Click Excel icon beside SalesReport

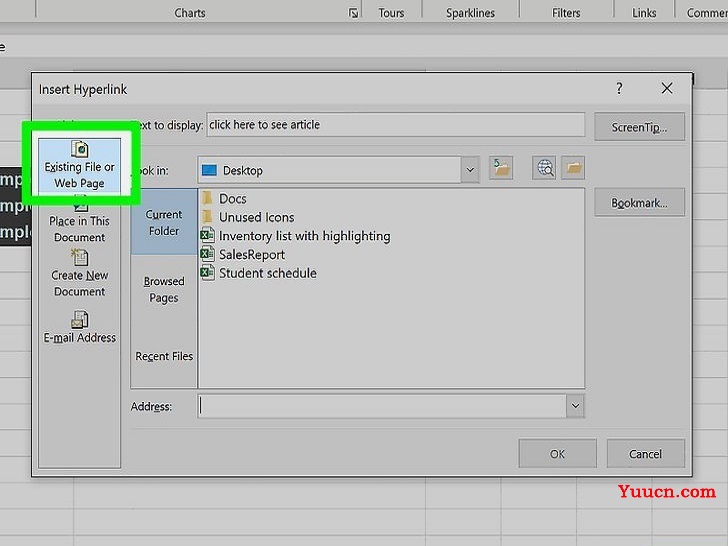tap(207, 254)
